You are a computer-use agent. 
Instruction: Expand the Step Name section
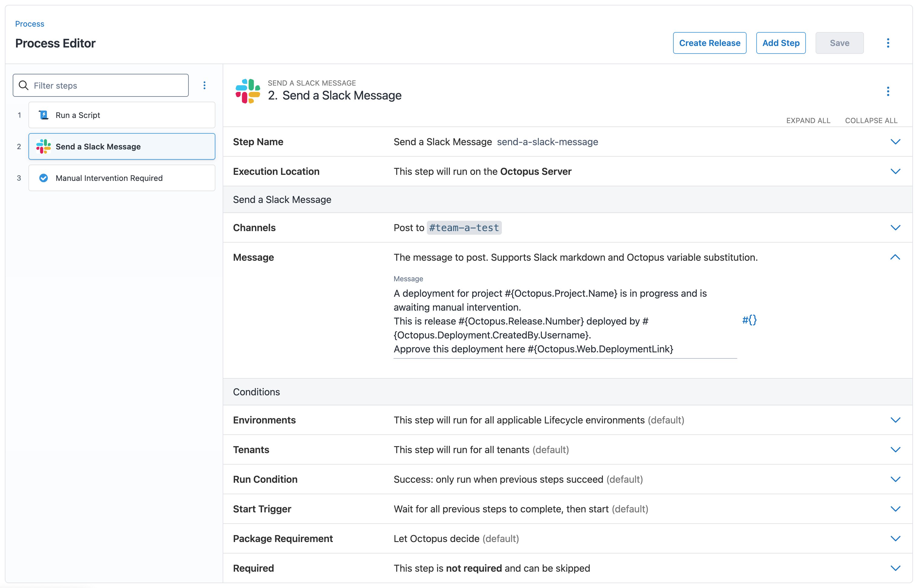(x=895, y=142)
